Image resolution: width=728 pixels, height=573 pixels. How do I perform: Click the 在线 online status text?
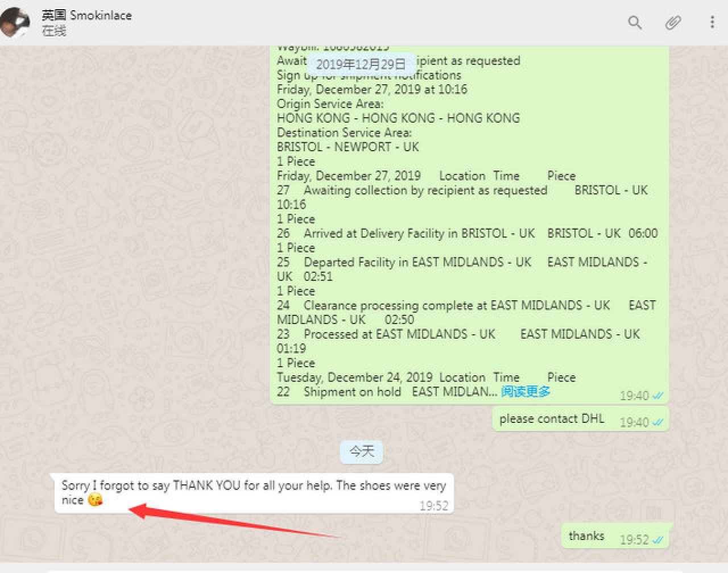54,31
